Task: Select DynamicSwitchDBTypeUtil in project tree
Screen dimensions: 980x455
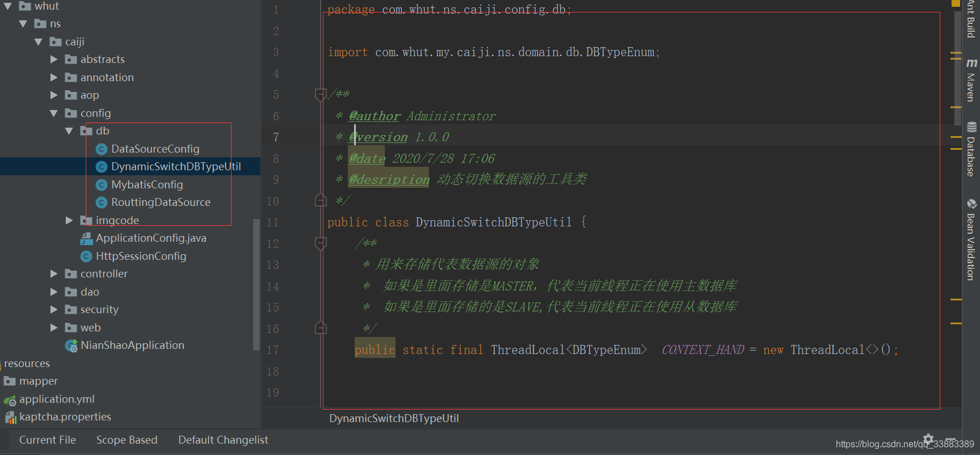Action: (176, 167)
